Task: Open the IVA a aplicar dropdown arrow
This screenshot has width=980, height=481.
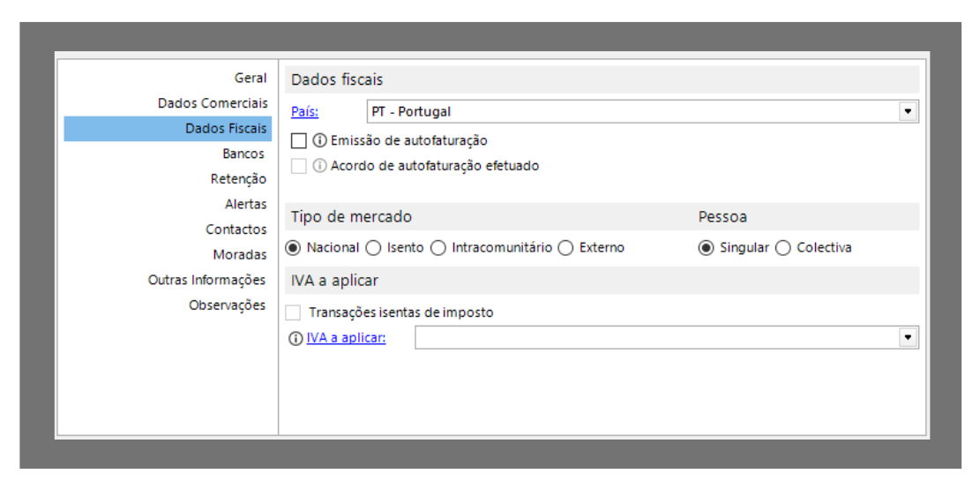Action: 908,338
